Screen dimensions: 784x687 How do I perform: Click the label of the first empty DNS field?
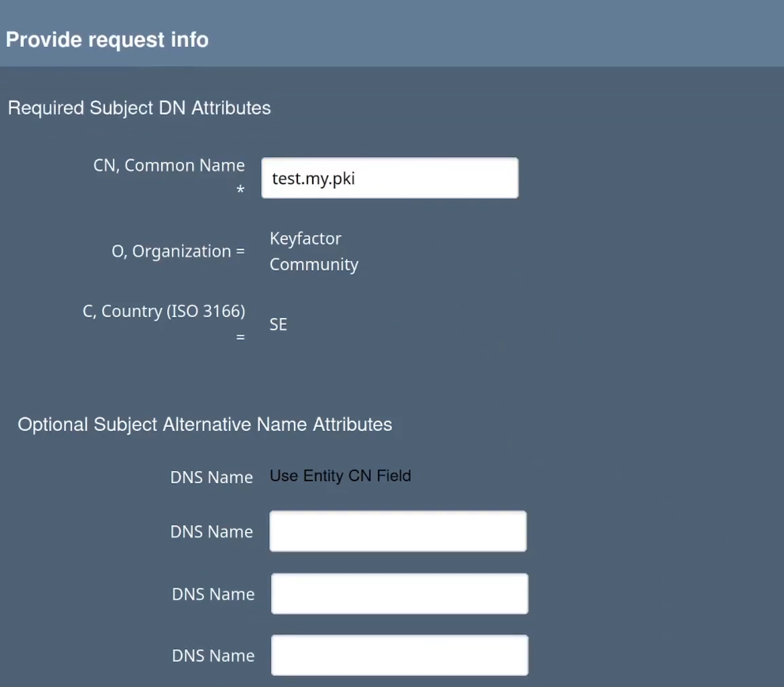point(211,532)
